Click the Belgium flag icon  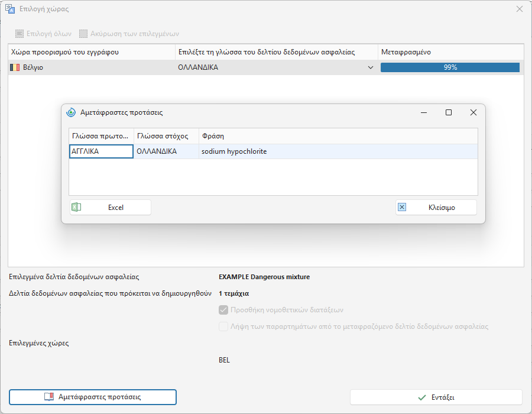coord(15,67)
